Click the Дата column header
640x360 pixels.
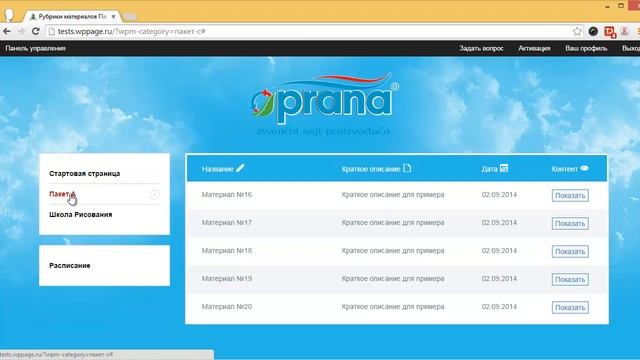click(x=489, y=169)
